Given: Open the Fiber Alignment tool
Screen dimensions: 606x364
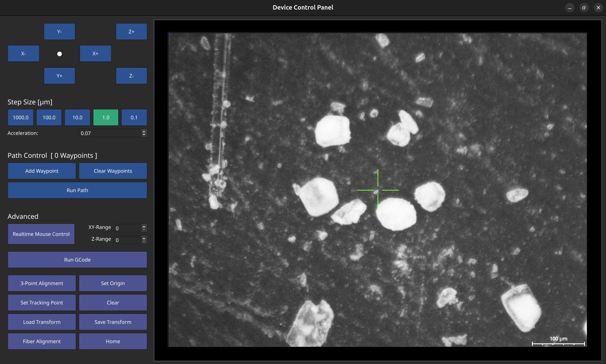Looking at the screenshot, I should pos(42,341).
